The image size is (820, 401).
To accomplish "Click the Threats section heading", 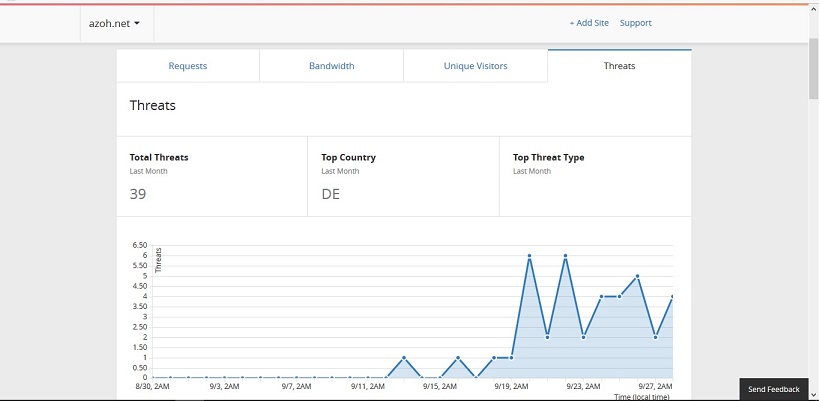I will [x=153, y=106].
